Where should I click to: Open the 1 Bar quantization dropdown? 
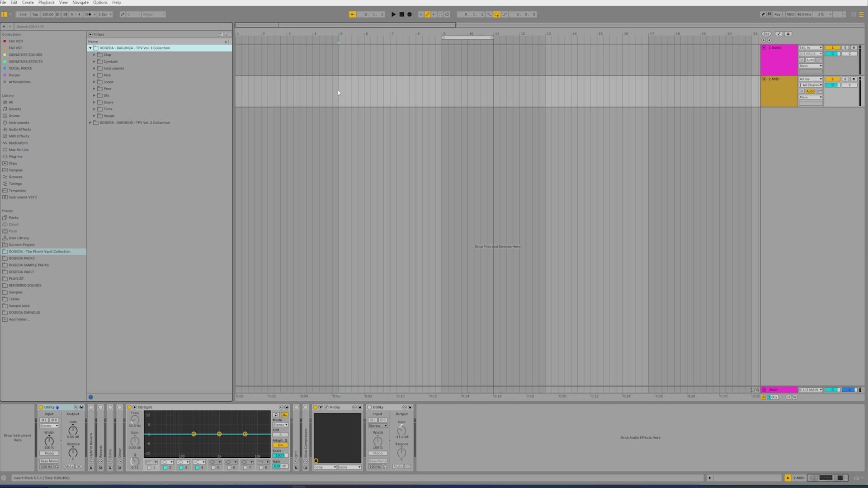click(104, 14)
